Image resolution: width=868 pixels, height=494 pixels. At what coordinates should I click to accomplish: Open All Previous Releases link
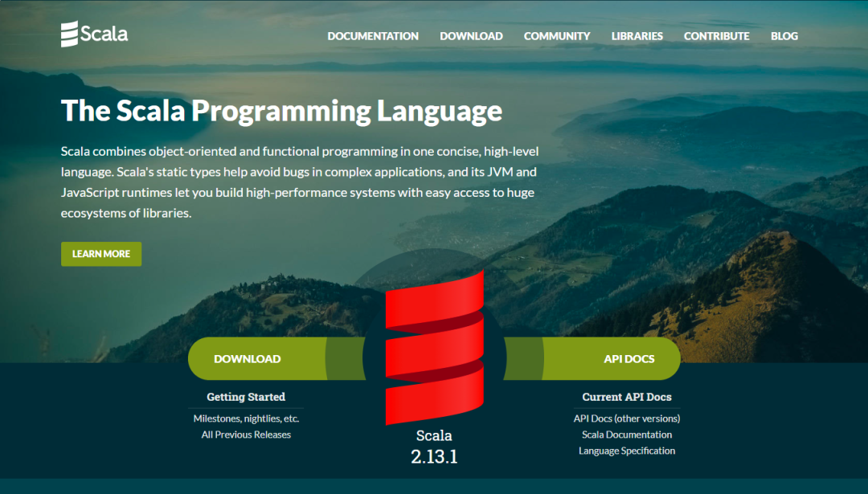tap(247, 435)
